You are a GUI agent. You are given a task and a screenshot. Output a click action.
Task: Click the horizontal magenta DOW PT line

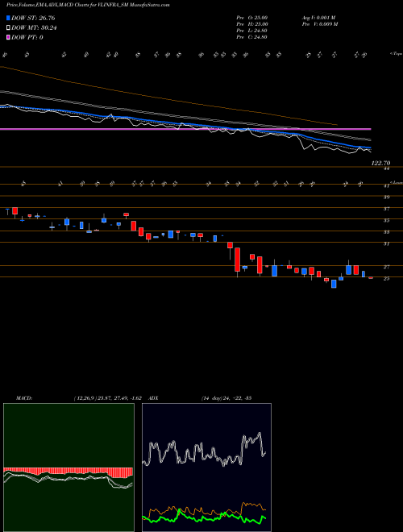click(185, 129)
